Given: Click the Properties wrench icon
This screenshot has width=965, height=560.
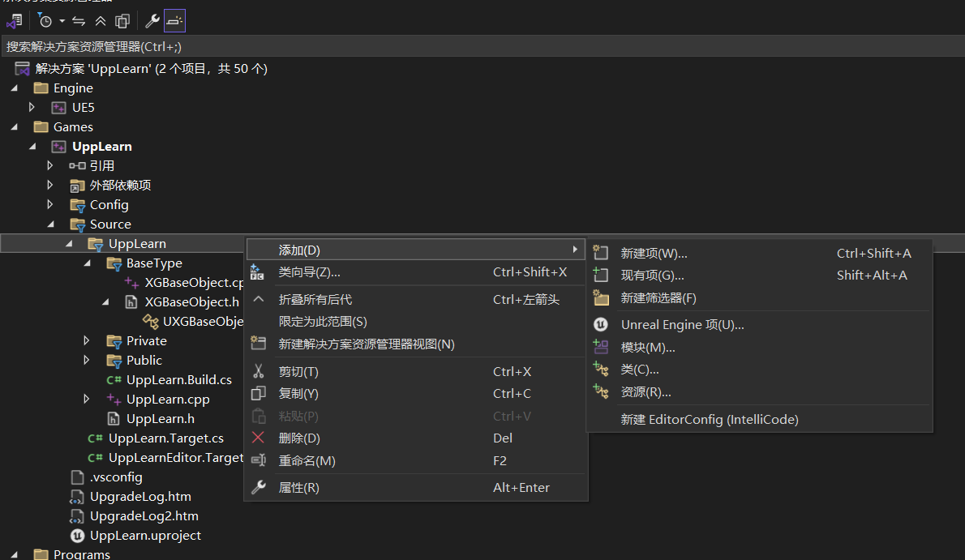Looking at the screenshot, I should [152, 20].
